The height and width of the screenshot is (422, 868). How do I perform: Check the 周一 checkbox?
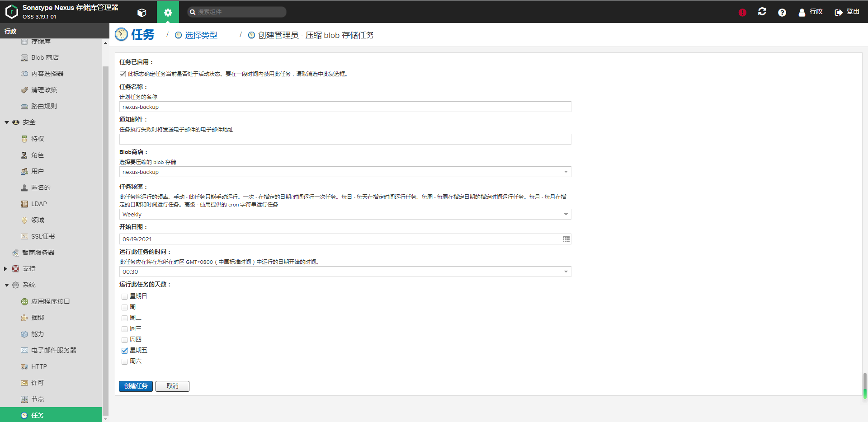pos(124,307)
